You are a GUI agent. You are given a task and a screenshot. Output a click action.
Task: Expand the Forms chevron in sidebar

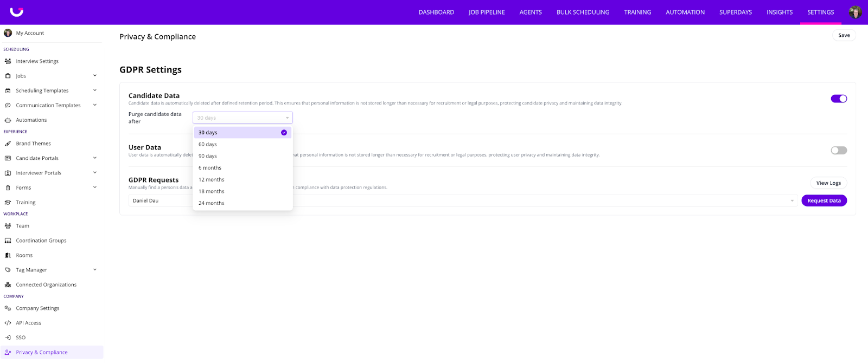[x=95, y=187]
